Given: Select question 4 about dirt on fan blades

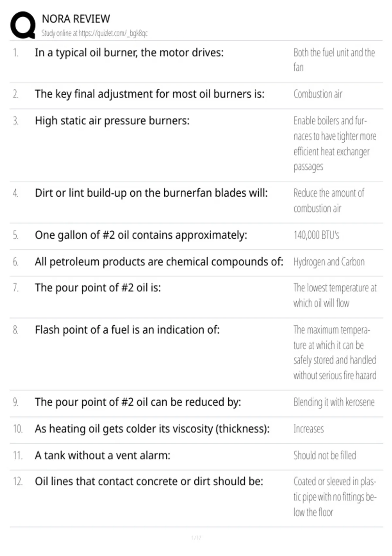Looking at the screenshot, I should 151,193.
